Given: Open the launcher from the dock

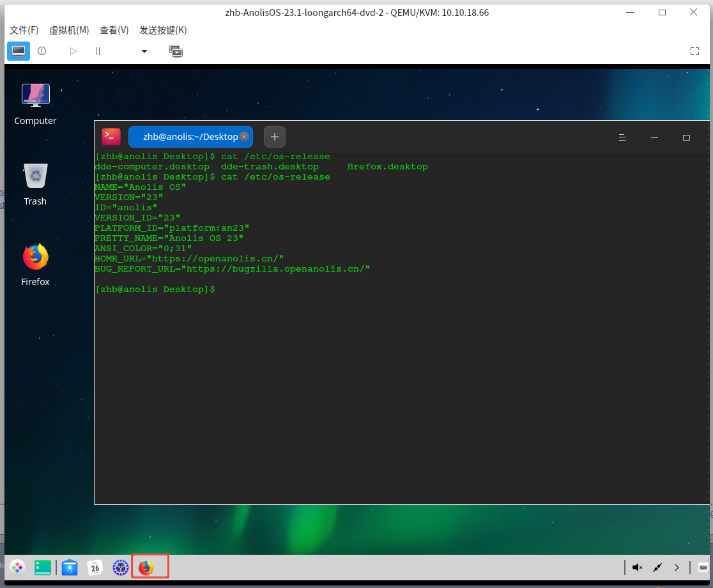Looking at the screenshot, I should 17,567.
